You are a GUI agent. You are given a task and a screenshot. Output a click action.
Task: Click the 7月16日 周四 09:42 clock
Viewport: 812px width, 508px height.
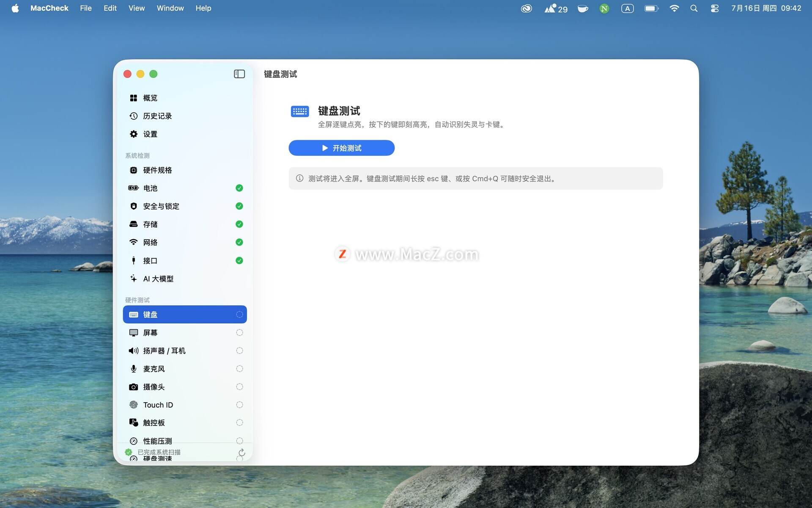click(x=766, y=8)
